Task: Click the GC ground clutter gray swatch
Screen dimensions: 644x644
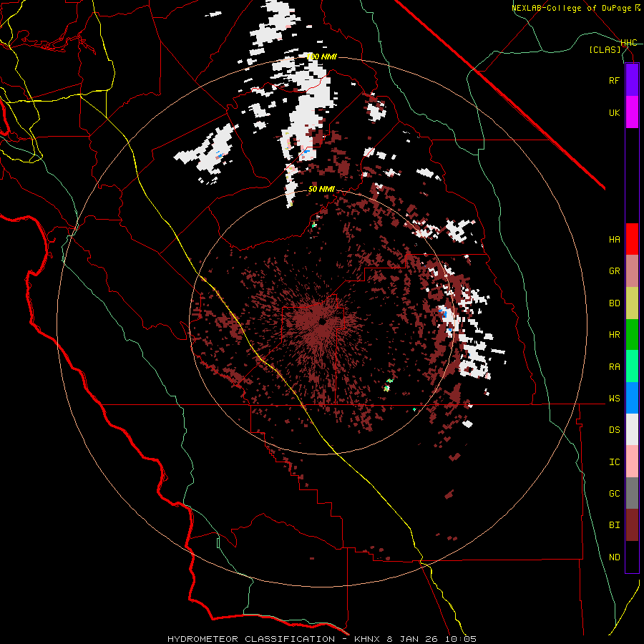Action: [632, 493]
